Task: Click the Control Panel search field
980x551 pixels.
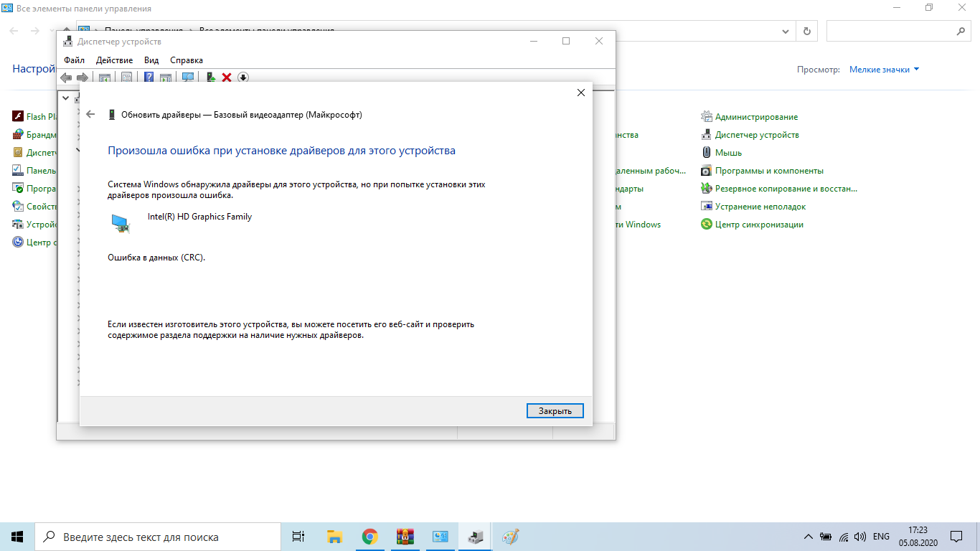Action: [891, 32]
